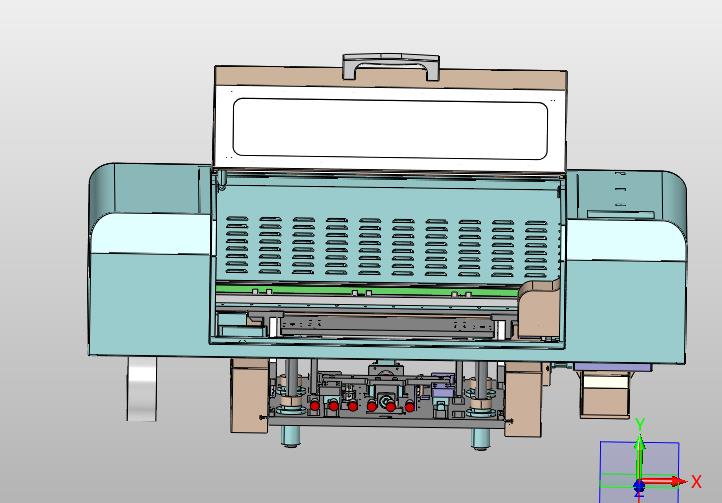Image resolution: width=722 pixels, height=503 pixels.
Task: Select the white lid window panel
Action: pyautogui.click(x=390, y=129)
